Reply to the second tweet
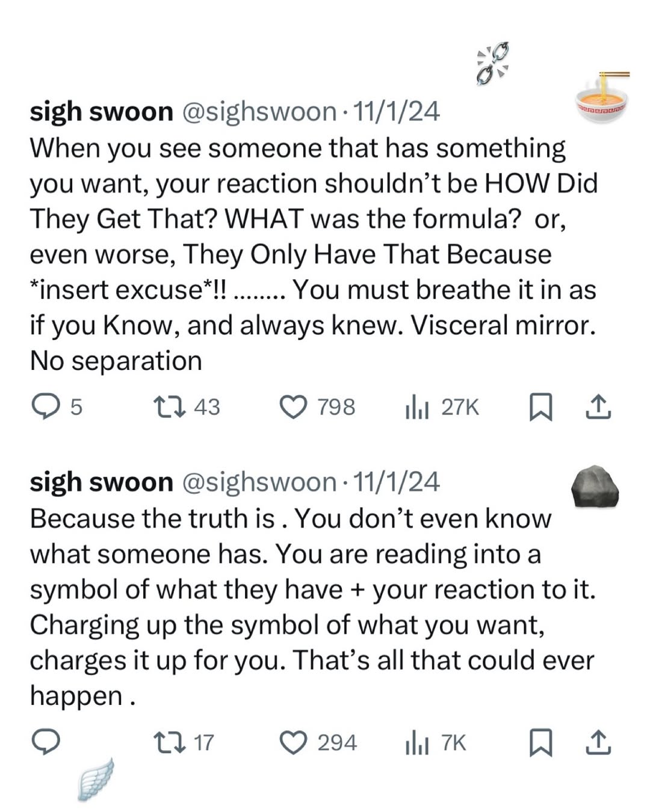Screen dimensions: 650x812 [45, 742]
